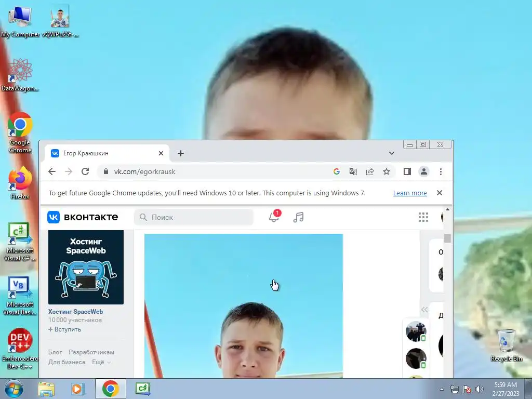Open first friend avatar in chat sidebar
This screenshot has width=532, height=399.
point(416,331)
